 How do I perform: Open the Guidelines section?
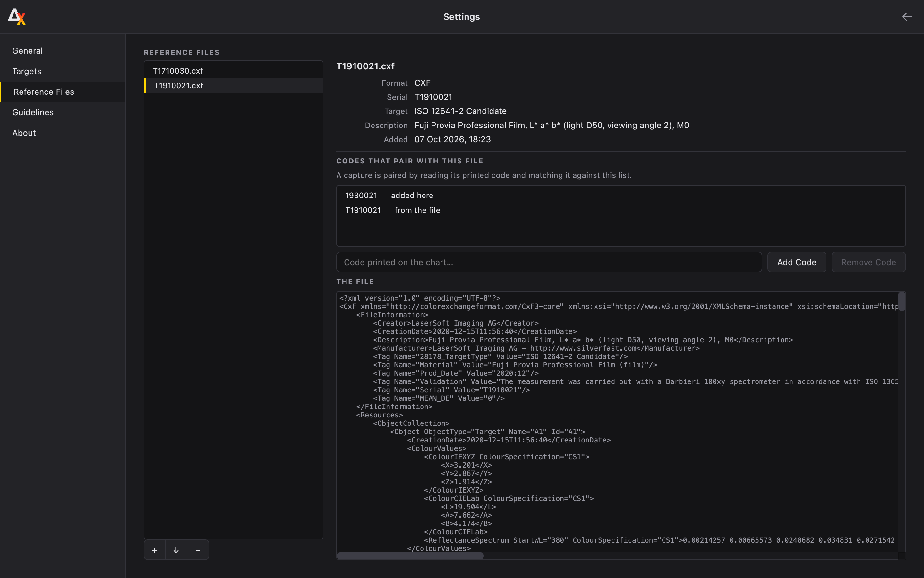[x=63, y=112]
